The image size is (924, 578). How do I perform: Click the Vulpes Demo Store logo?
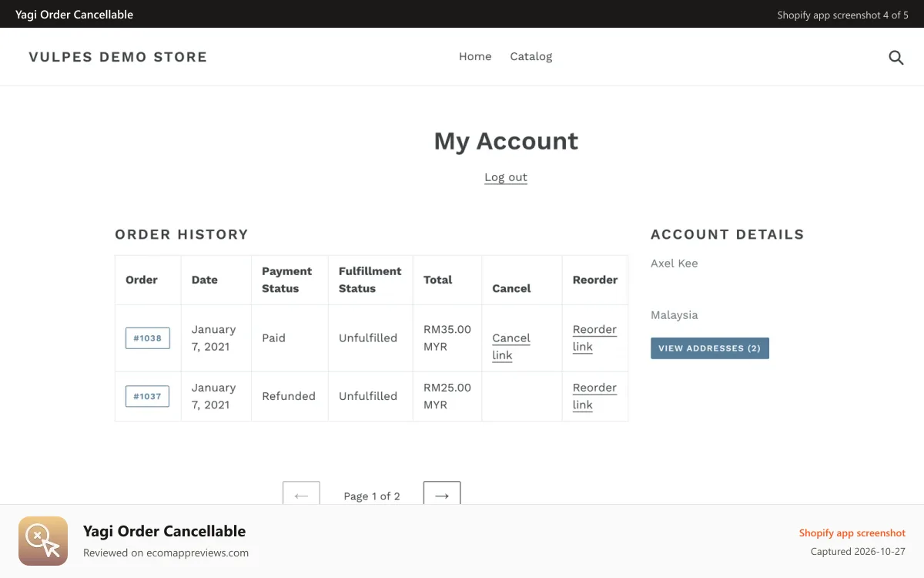[118, 57]
